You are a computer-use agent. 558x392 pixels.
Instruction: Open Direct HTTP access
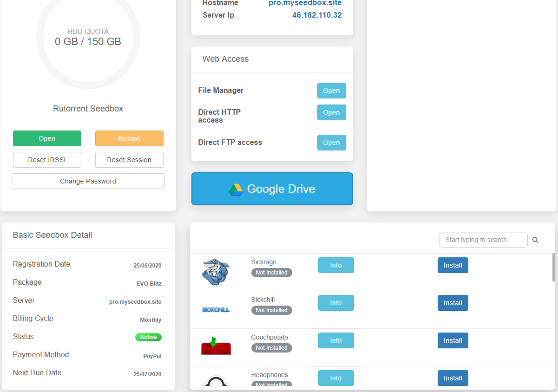(331, 112)
